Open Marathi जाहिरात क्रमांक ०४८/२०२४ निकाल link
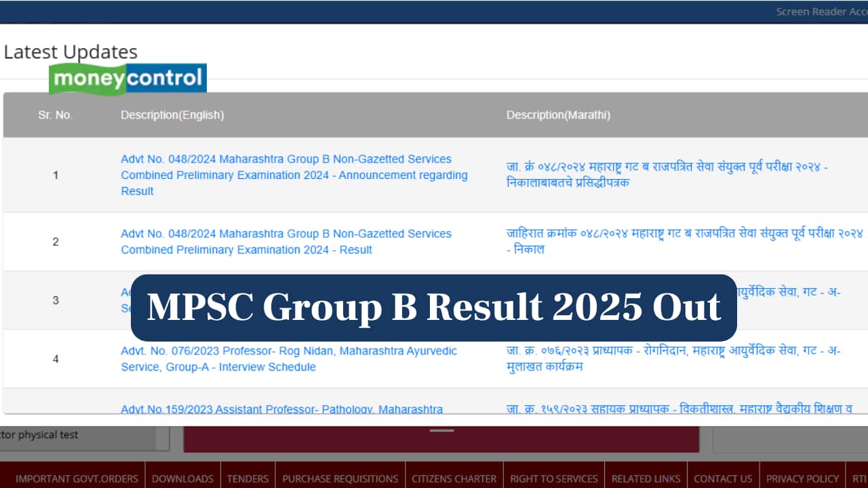 (685, 241)
